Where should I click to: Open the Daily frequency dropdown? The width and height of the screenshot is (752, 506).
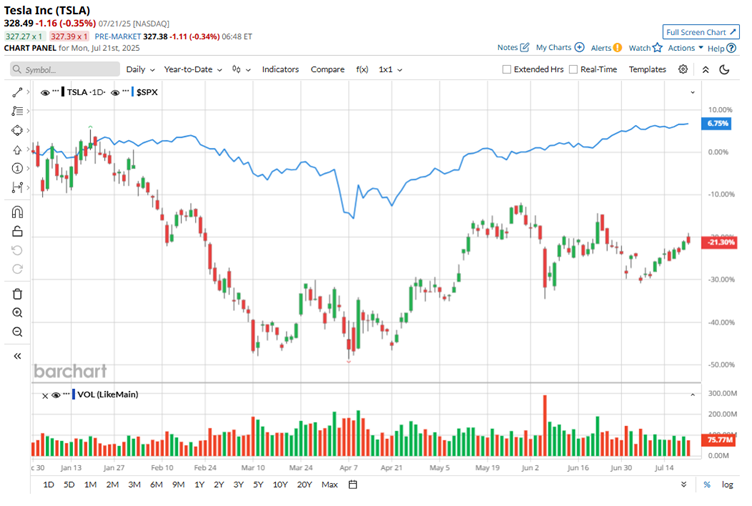140,70
